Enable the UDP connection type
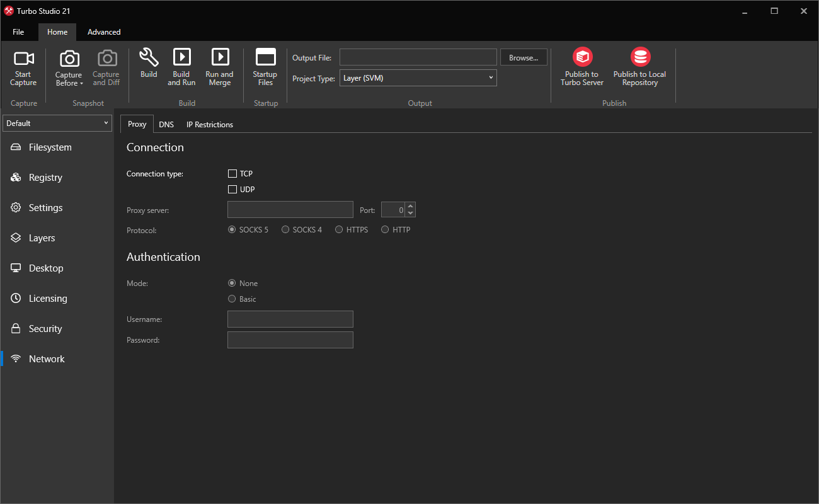819x504 pixels. pyautogui.click(x=232, y=189)
